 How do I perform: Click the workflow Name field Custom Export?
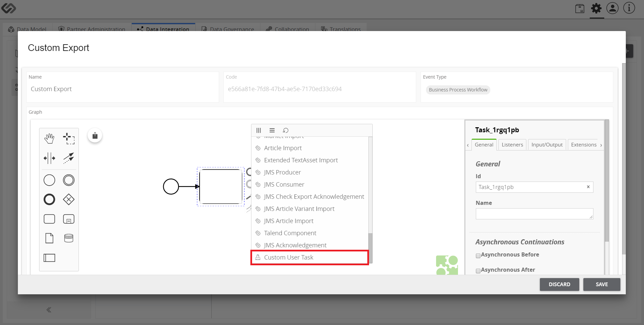click(x=123, y=89)
